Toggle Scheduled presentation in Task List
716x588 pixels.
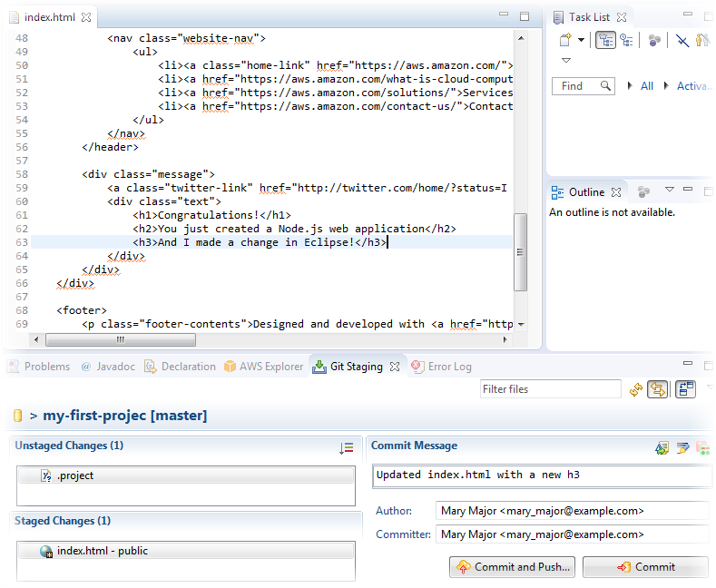click(626, 40)
